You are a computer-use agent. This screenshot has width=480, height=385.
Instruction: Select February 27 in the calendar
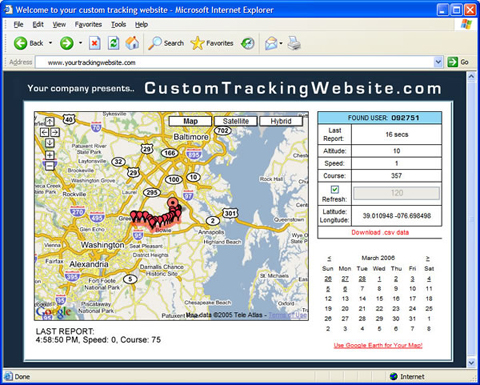pos(345,279)
